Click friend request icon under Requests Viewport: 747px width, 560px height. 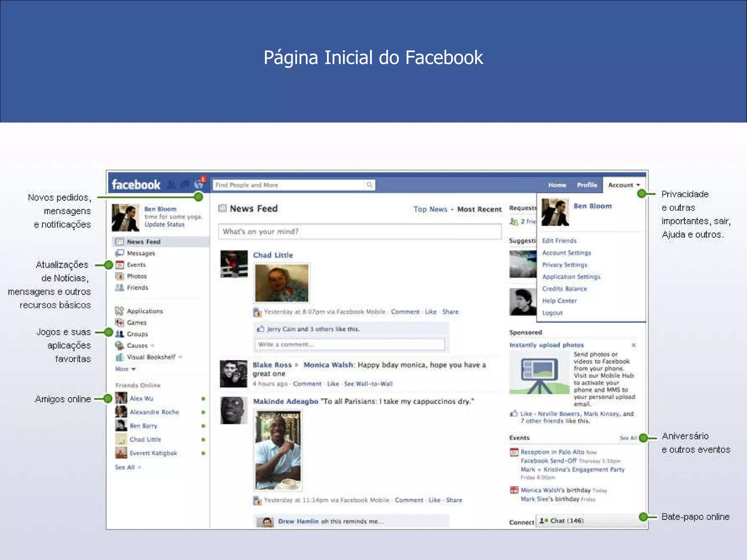point(514,221)
